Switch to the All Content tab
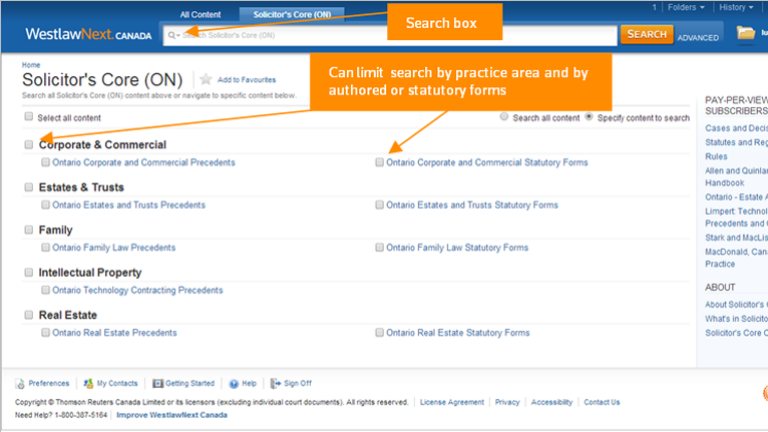This screenshot has height=432, width=768. pos(200,15)
